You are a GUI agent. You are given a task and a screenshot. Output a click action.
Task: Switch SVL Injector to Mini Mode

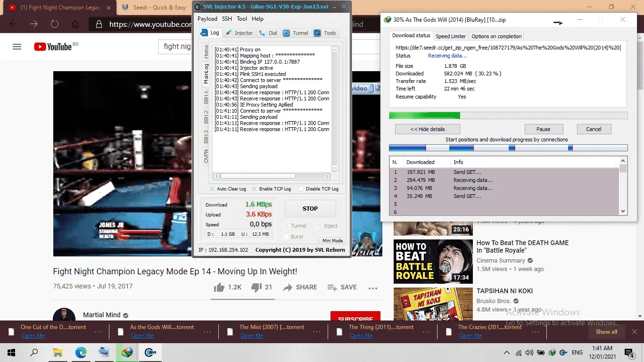tap(332, 240)
